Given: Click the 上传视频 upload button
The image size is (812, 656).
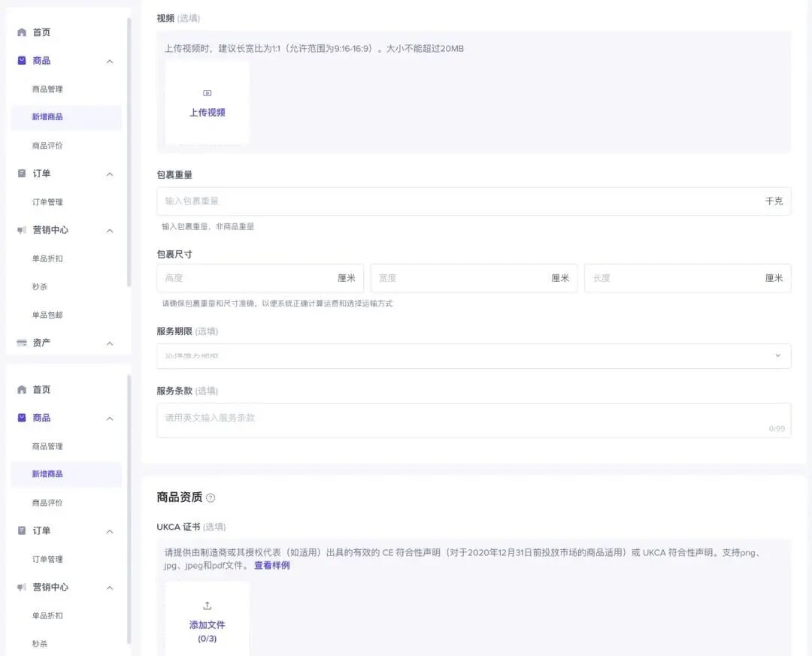Looking at the screenshot, I should click(x=208, y=103).
